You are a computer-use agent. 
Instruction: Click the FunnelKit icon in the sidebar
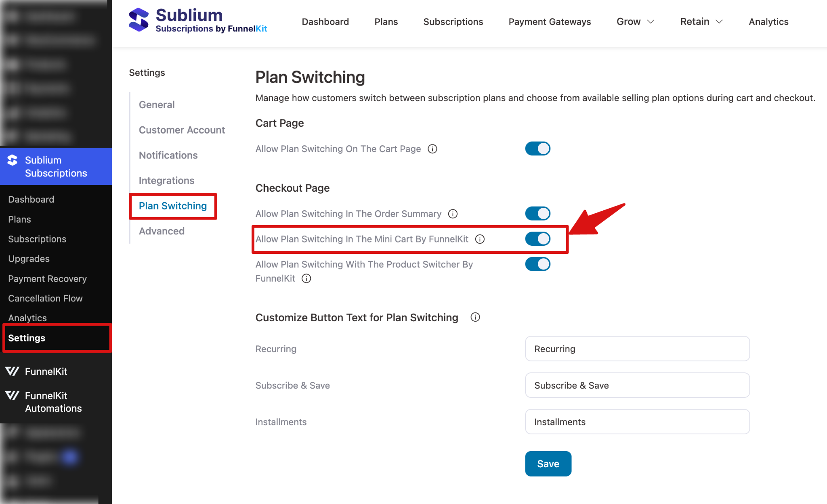click(12, 371)
